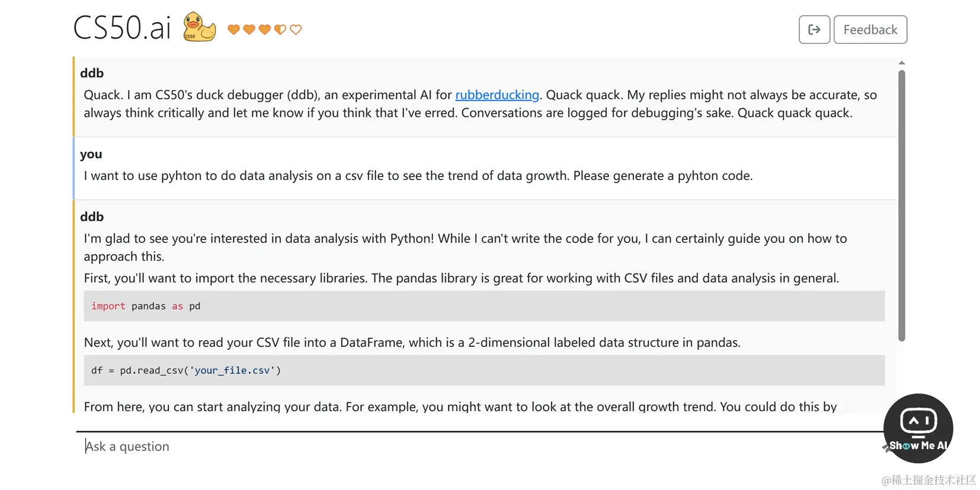
Task: Click the second full orange heart
Action: pyautogui.click(x=249, y=30)
